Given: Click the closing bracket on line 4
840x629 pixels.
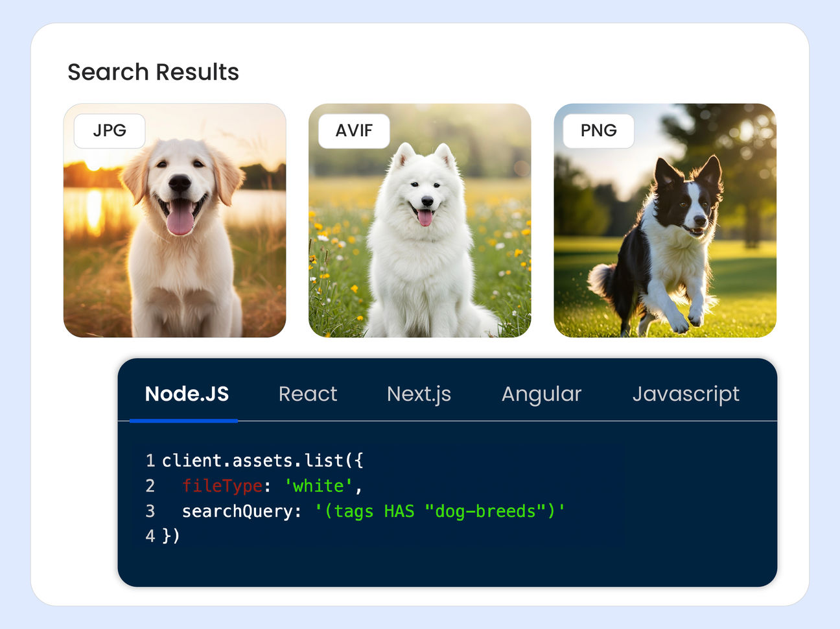Looking at the screenshot, I should pos(174,536).
